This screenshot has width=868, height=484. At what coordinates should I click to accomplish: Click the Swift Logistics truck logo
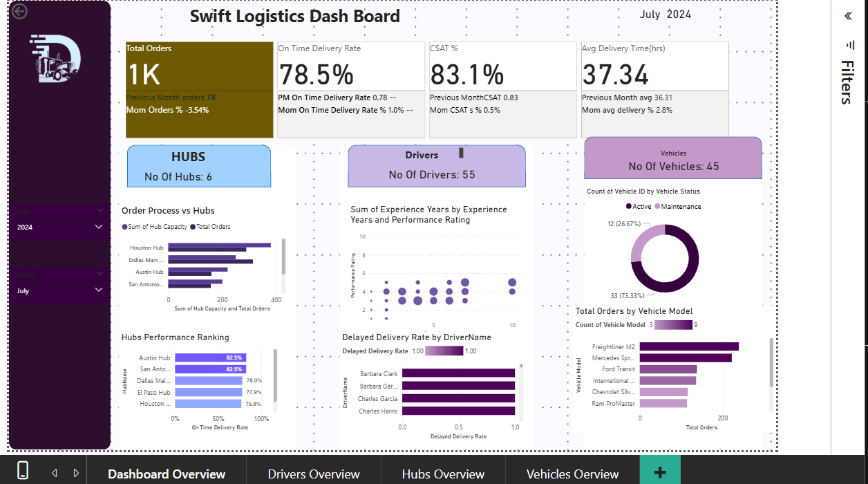pyautogui.click(x=55, y=59)
